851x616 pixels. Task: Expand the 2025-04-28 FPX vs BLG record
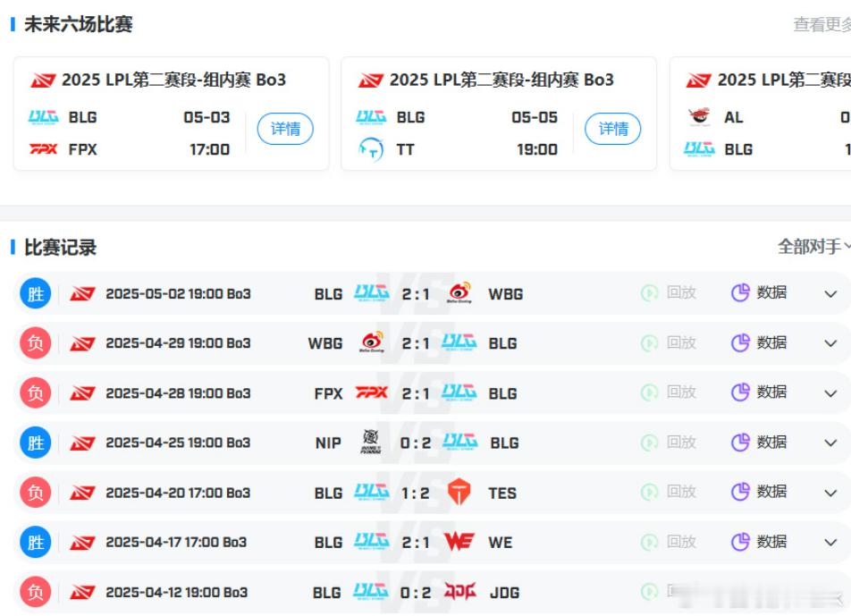click(x=830, y=393)
